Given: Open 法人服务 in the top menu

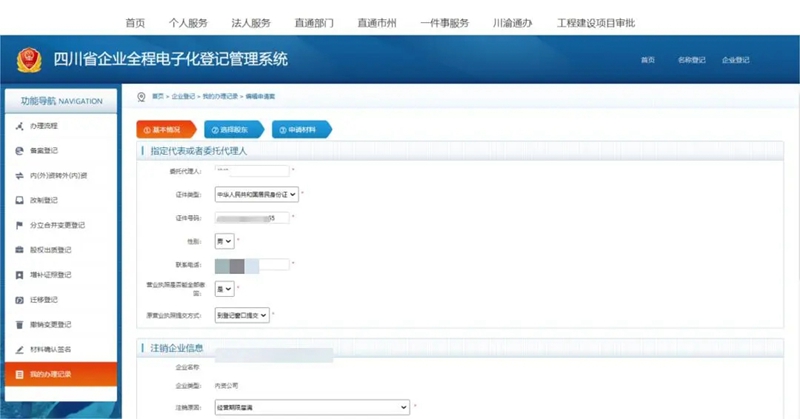Looking at the screenshot, I should [x=251, y=23].
